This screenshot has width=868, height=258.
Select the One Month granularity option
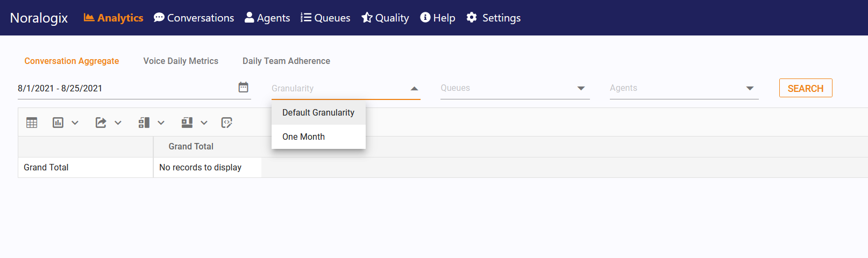click(304, 137)
